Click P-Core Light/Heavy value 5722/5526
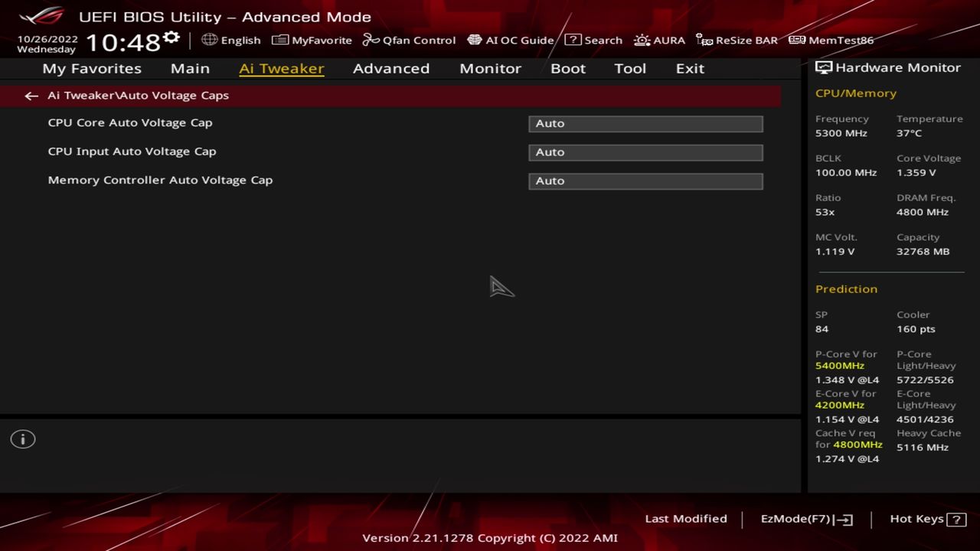The height and width of the screenshot is (551, 980). [x=926, y=380]
